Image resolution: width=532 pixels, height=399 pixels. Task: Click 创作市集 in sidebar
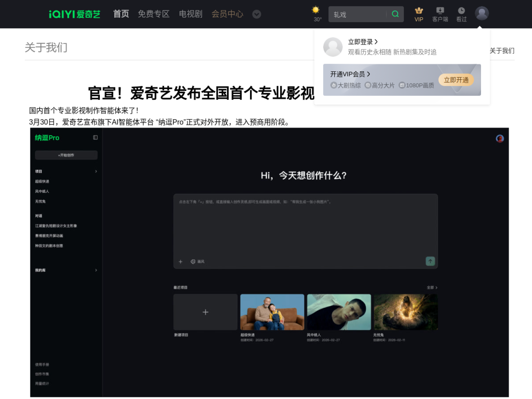pyautogui.click(x=42, y=374)
